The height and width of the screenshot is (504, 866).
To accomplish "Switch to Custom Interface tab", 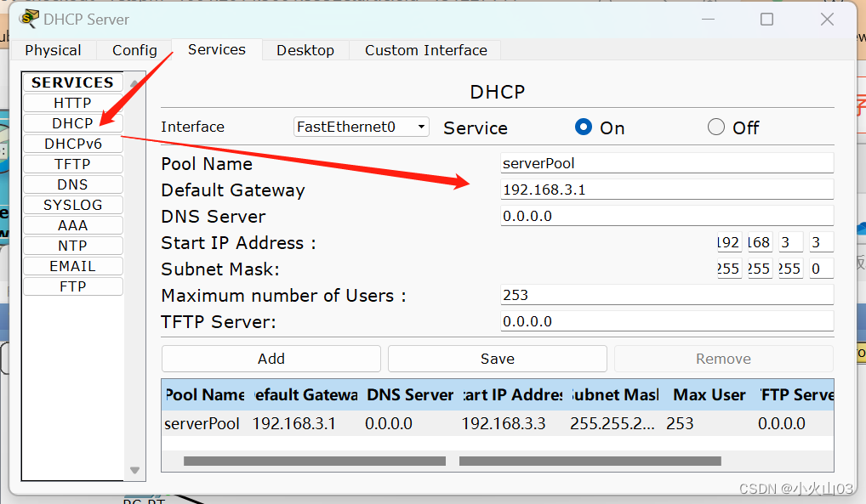I will click(x=426, y=50).
